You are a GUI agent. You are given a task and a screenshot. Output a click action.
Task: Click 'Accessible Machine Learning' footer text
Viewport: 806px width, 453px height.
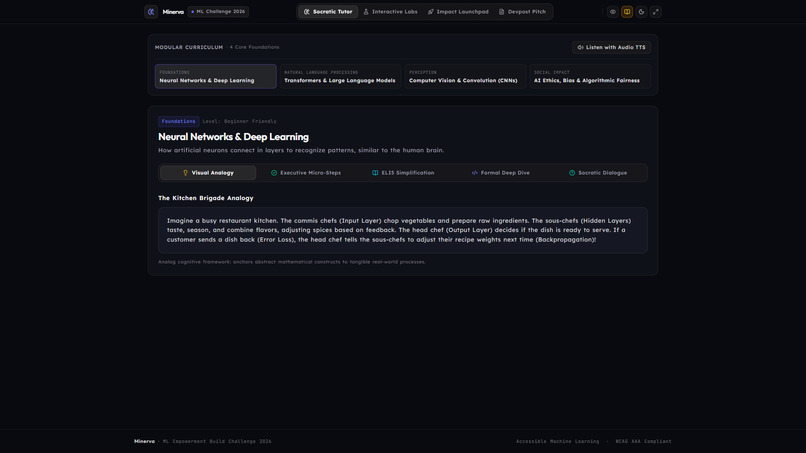[x=558, y=441]
